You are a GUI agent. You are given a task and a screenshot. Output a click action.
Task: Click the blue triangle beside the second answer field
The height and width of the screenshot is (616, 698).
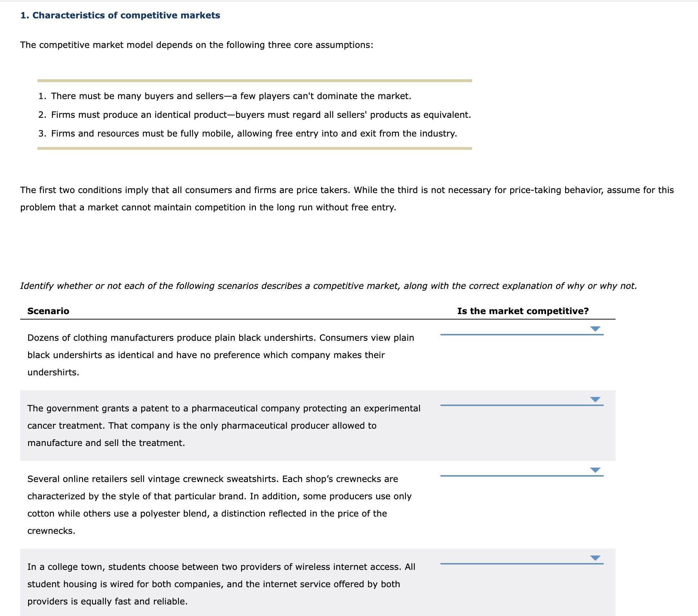[x=596, y=398]
